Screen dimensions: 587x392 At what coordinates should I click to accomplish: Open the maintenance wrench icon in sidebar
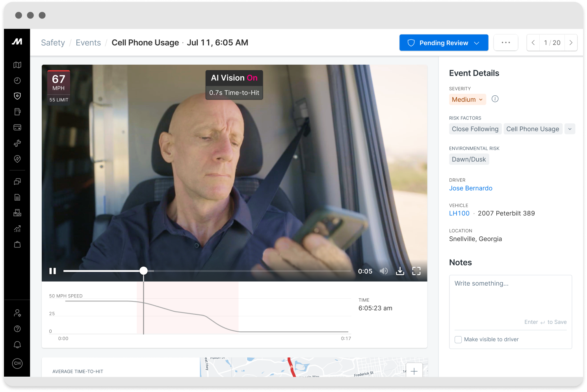click(x=17, y=143)
